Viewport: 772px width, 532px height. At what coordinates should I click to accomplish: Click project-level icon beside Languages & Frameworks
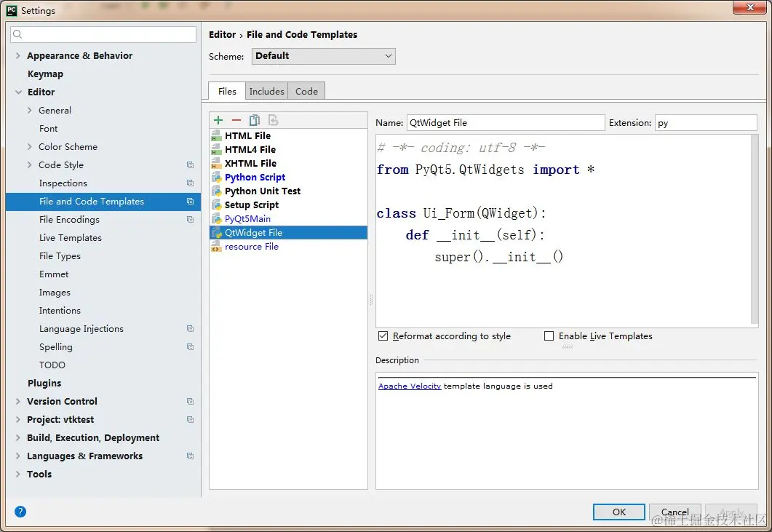pos(190,456)
